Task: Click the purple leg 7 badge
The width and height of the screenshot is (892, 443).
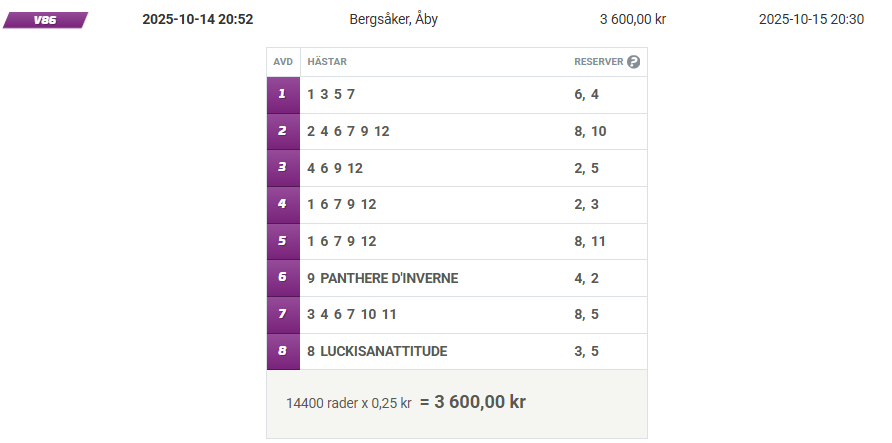Action: pyautogui.click(x=283, y=315)
